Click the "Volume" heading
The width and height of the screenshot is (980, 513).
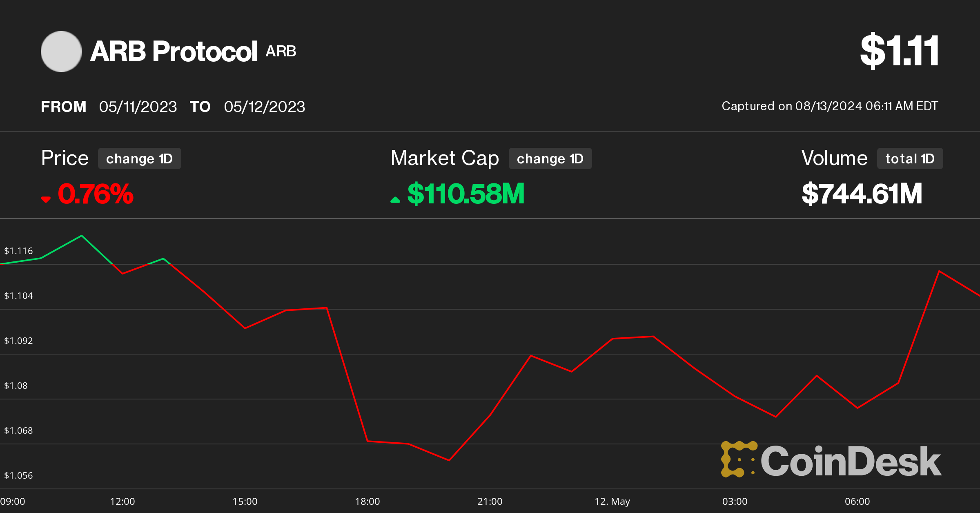pyautogui.click(x=834, y=158)
